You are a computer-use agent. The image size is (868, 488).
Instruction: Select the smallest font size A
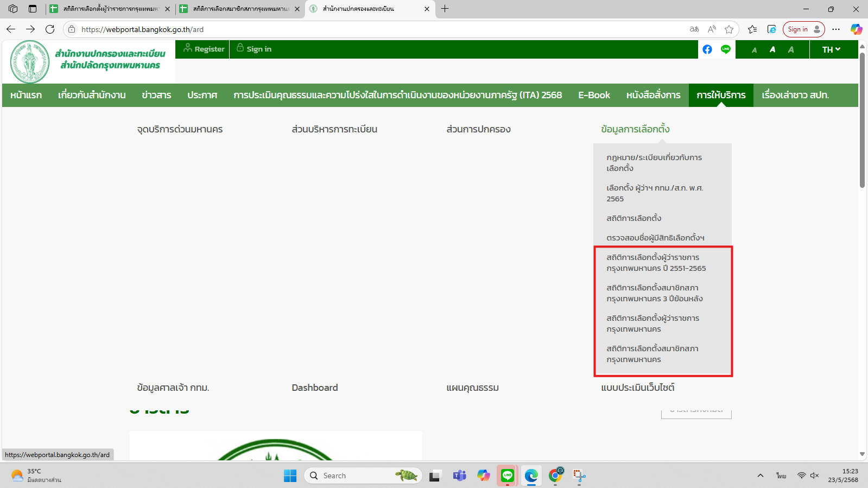(x=754, y=50)
